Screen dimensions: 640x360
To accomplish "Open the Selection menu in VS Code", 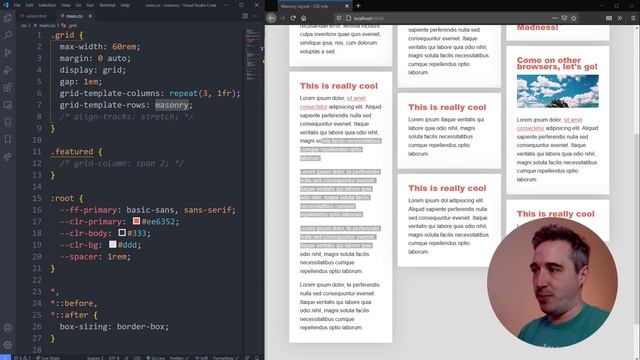I will pos(47,5).
